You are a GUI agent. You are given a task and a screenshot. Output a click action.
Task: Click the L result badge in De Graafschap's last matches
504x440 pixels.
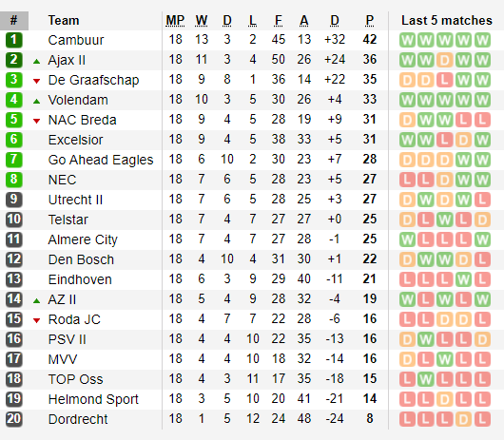445,80
